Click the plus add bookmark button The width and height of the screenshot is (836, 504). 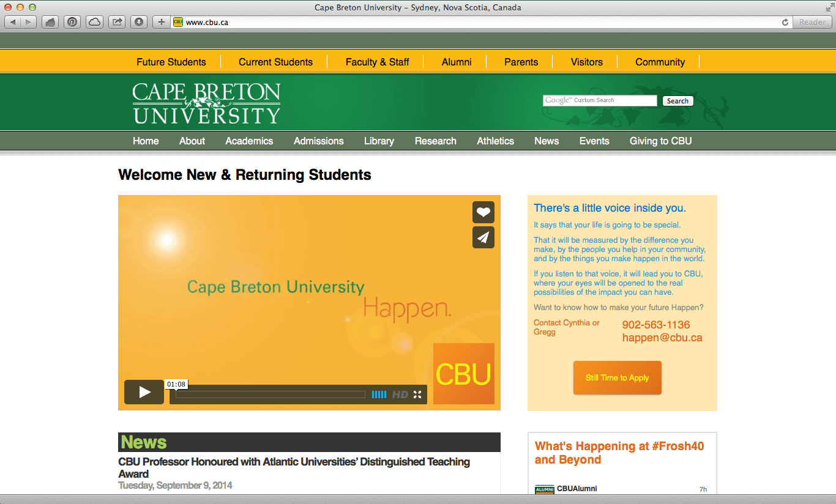(x=161, y=22)
